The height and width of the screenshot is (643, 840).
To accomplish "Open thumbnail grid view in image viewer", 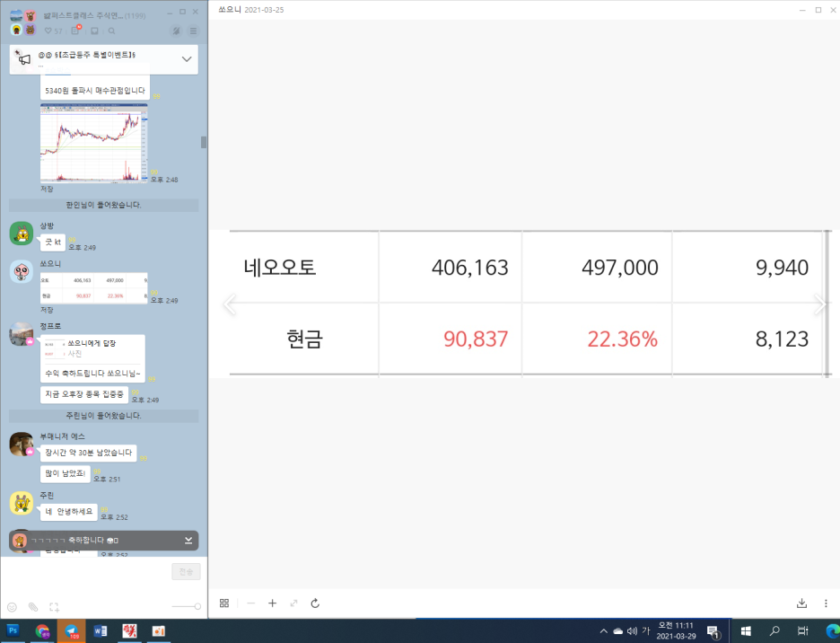I will pos(224,603).
